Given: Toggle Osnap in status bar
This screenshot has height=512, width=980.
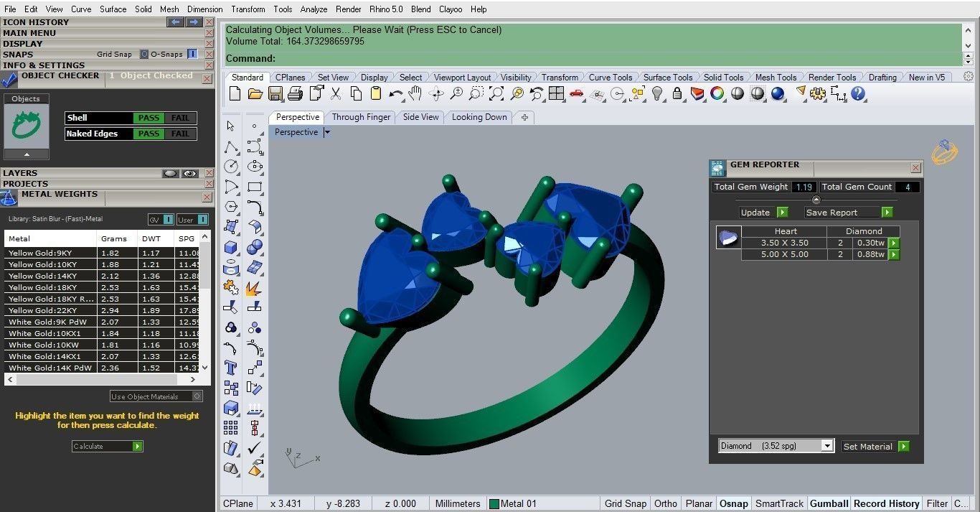Looking at the screenshot, I should pyautogui.click(x=733, y=503).
